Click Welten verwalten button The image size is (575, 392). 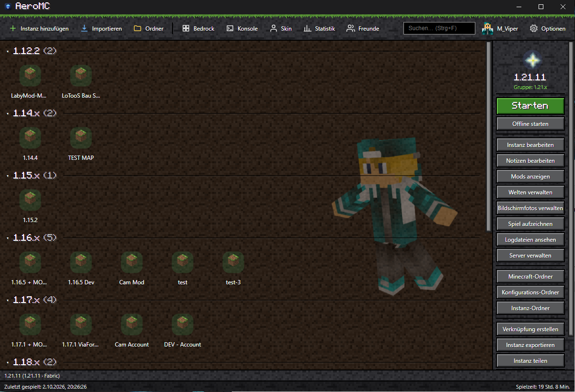click(530, 192)
